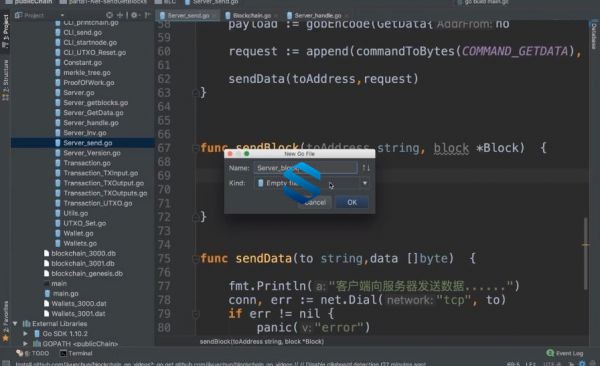
Task: Toggle code fold marker at func sendBlock line 67
Action: [196, 148]
